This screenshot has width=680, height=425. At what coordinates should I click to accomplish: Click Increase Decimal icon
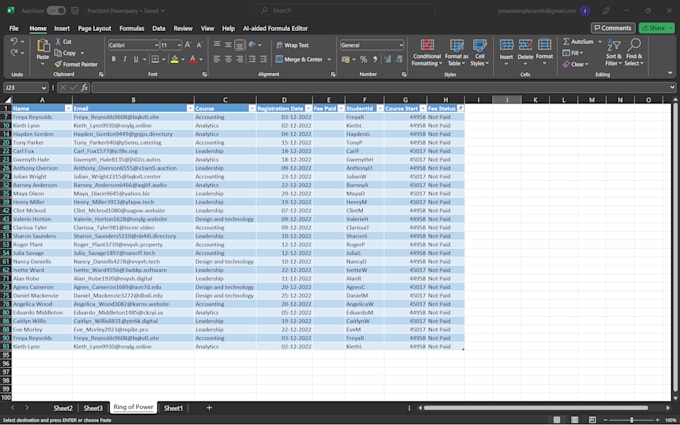click(387, 59)
